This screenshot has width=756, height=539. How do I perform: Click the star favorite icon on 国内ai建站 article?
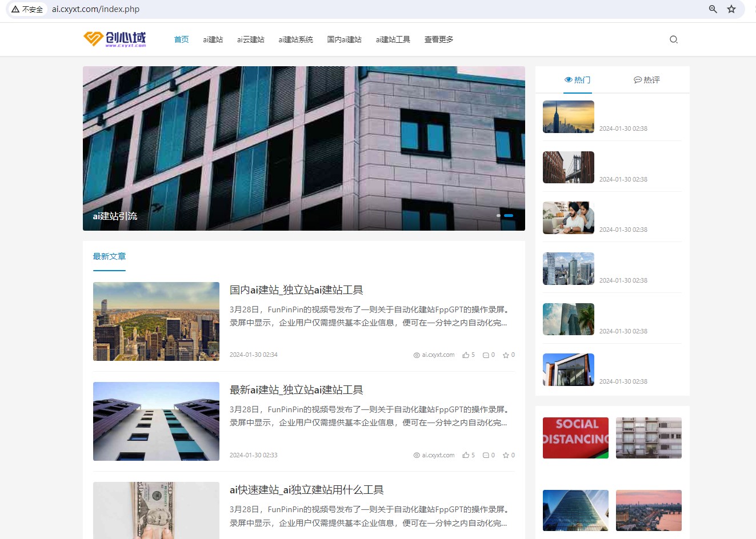[x=506, y=355]
